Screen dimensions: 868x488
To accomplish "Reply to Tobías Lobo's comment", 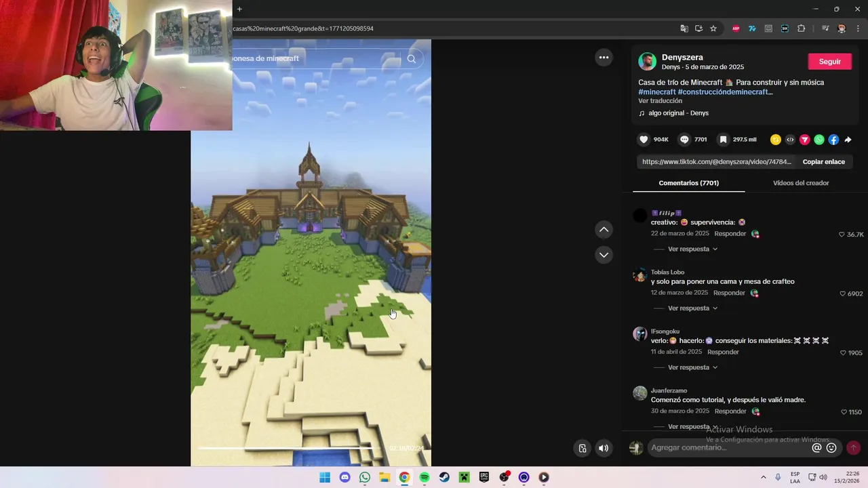I will [x=729, y=293].
